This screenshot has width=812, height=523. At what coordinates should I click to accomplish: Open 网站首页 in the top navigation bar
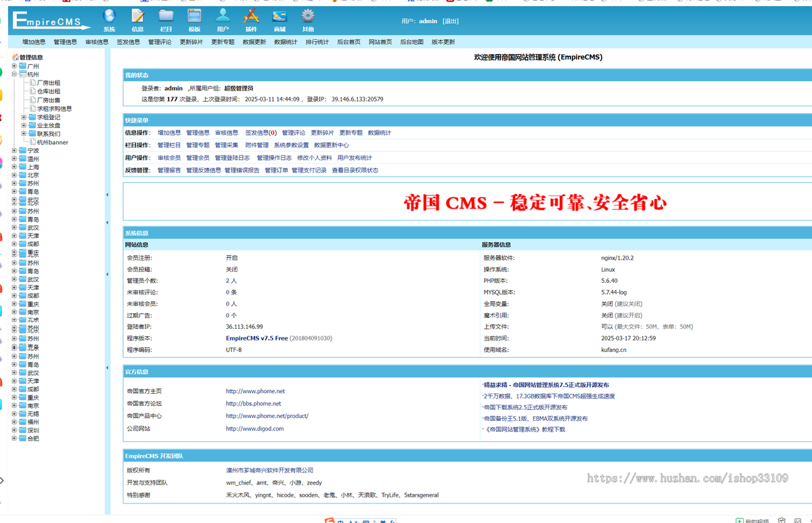[x=380, y=42]
